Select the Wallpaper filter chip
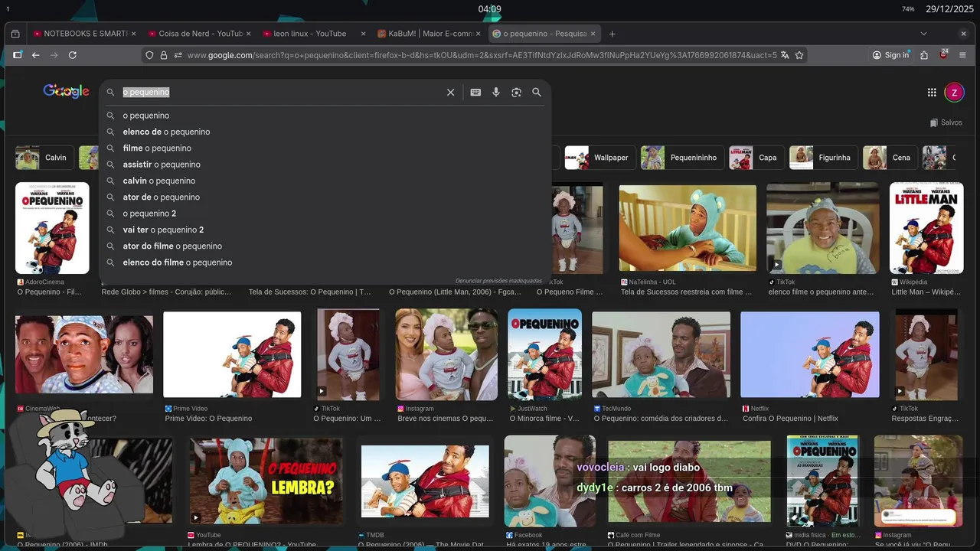980x551 pixels. [599, 158]
